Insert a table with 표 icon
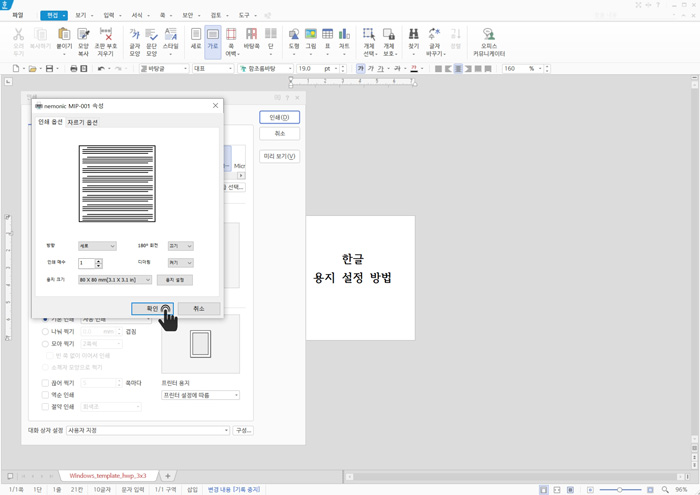This screenshot has width=700, height=495. coord(327,34)
